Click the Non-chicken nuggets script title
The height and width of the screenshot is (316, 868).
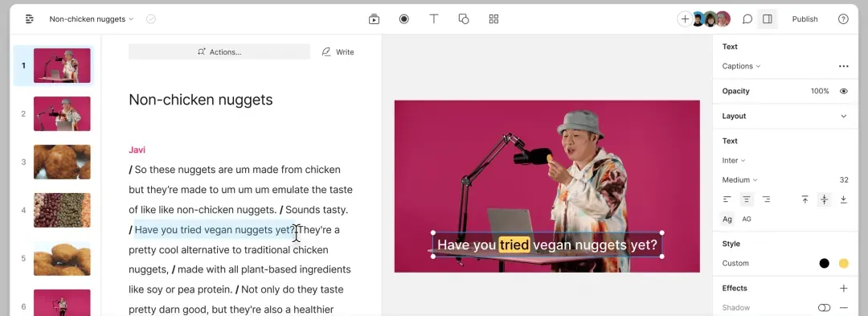pyautogui.click(x=200, y=100)
